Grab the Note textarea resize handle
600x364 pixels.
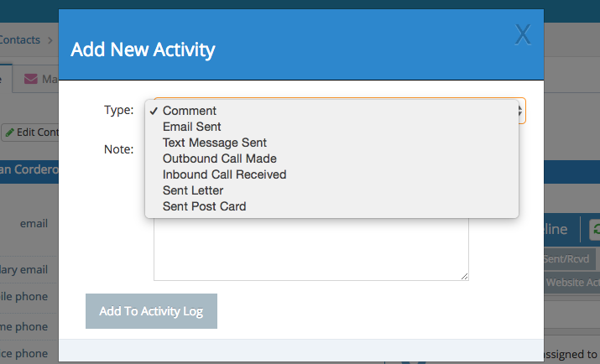tap(464, 276)
